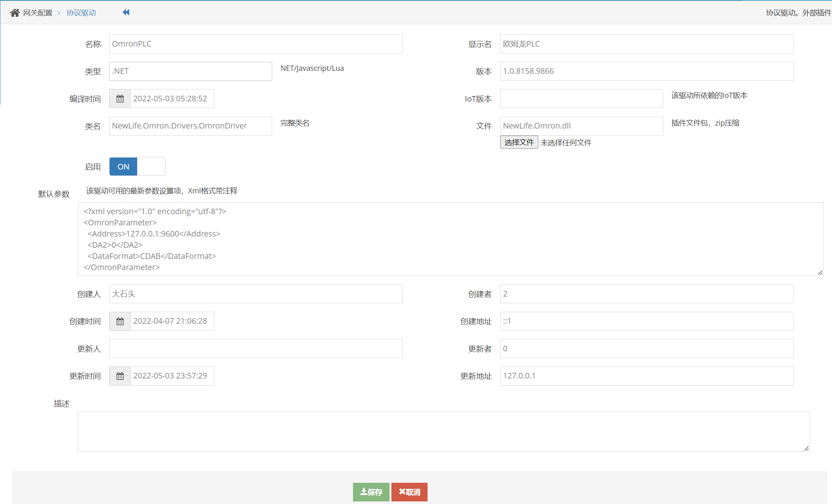
Task: Click the 选择文件 file chooser button
Action: [x=519, y=142]
